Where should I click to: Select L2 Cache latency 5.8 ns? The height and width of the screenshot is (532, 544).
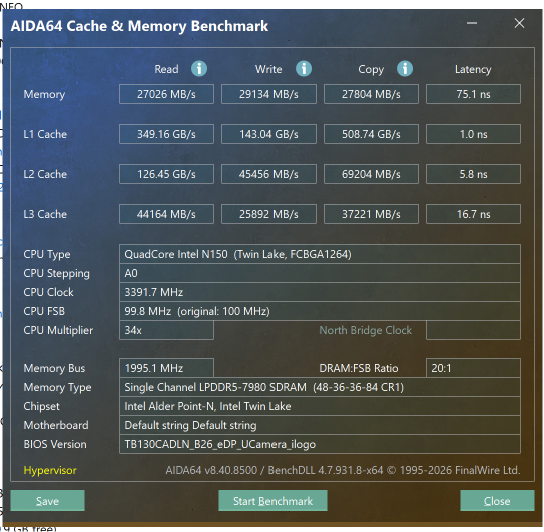coord(473,174)
